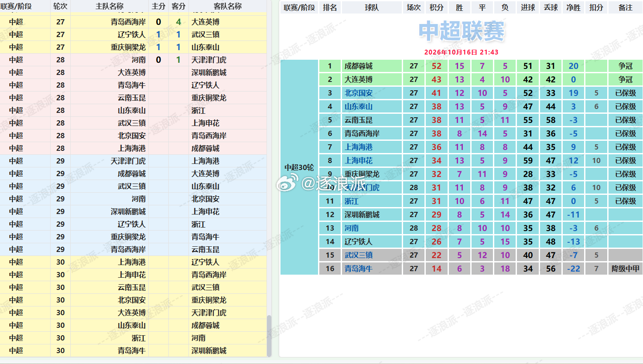Open 武汉三镇 team link in standings

tap(359, 255)
